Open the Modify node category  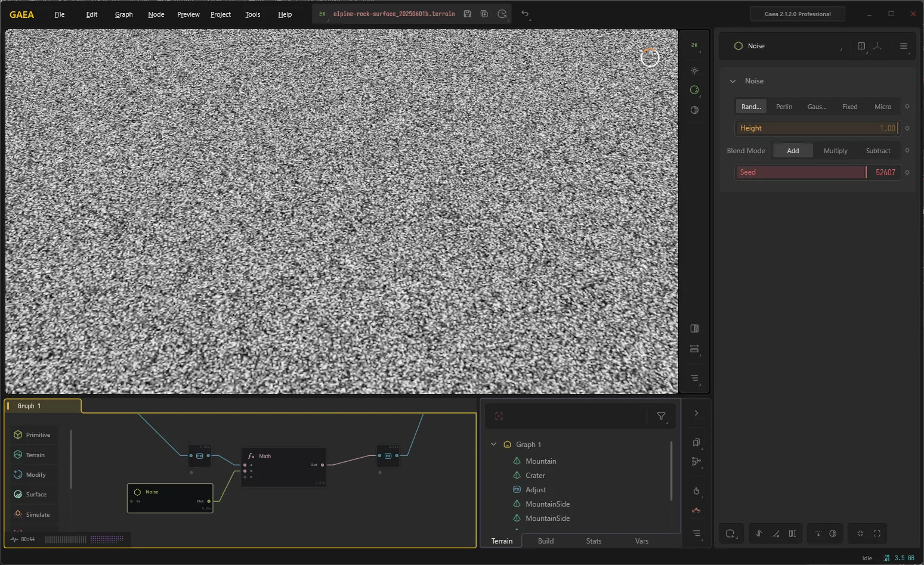[33, 475]
